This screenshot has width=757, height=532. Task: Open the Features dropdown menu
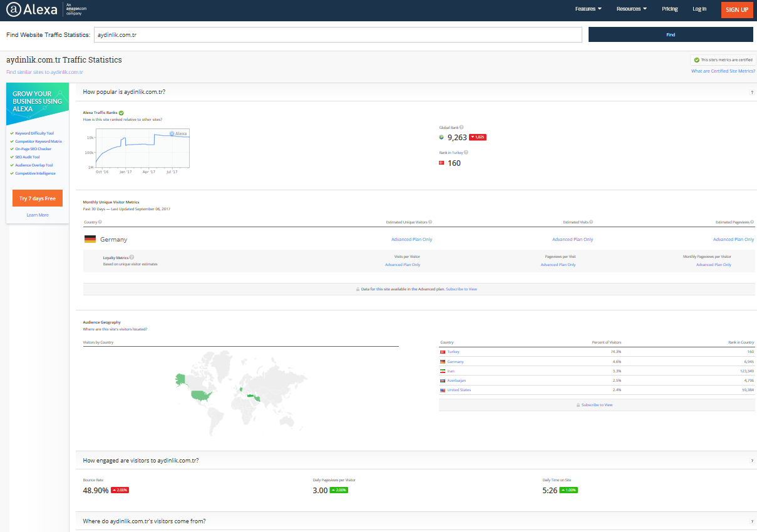588,9
